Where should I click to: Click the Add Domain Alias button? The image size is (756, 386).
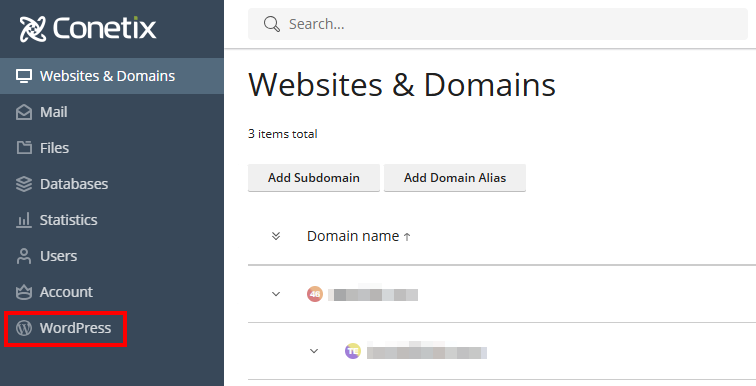tap(455, 178)
